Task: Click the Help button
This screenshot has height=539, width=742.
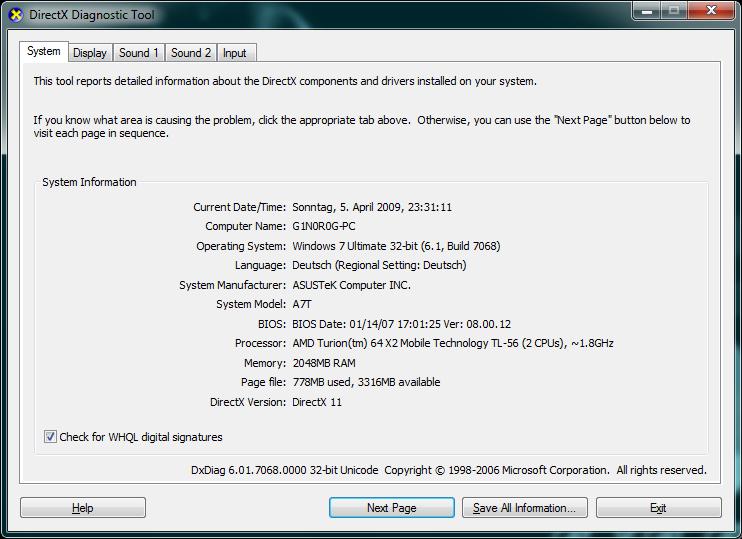Action: (x=83, y=508)
